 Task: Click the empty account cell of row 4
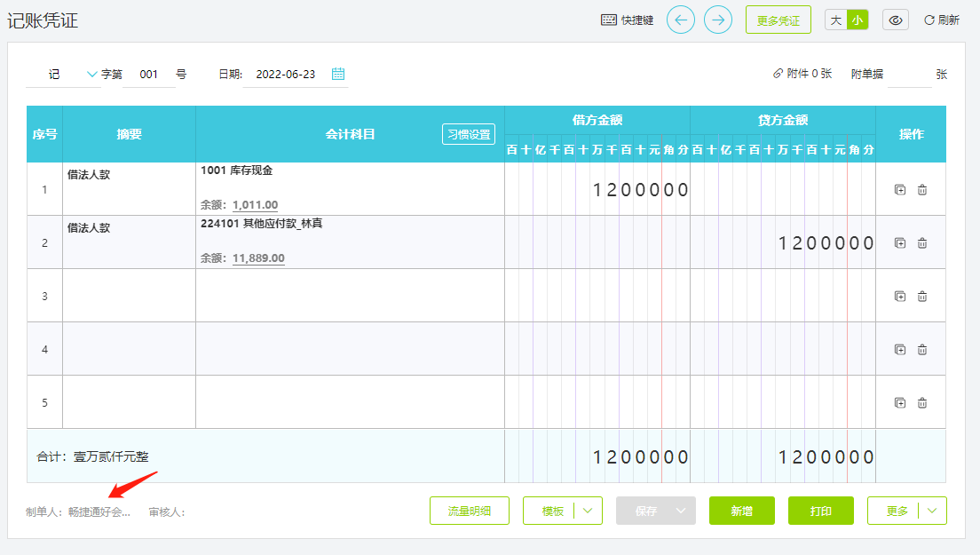(350, 349)
